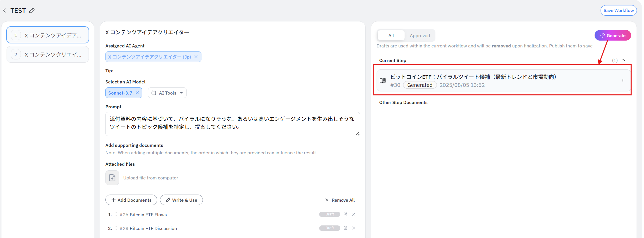Open options menu for generated document #30

(623, 81)
